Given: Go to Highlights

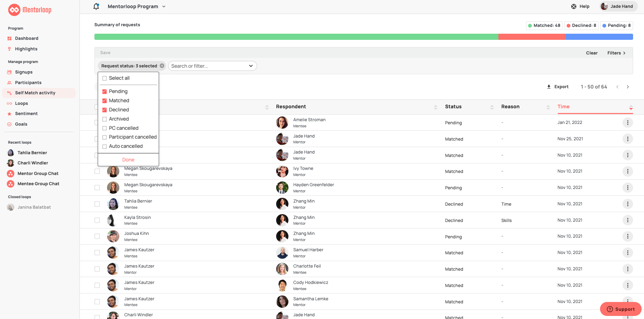Looking at the screenshot, I should [26, 49].
